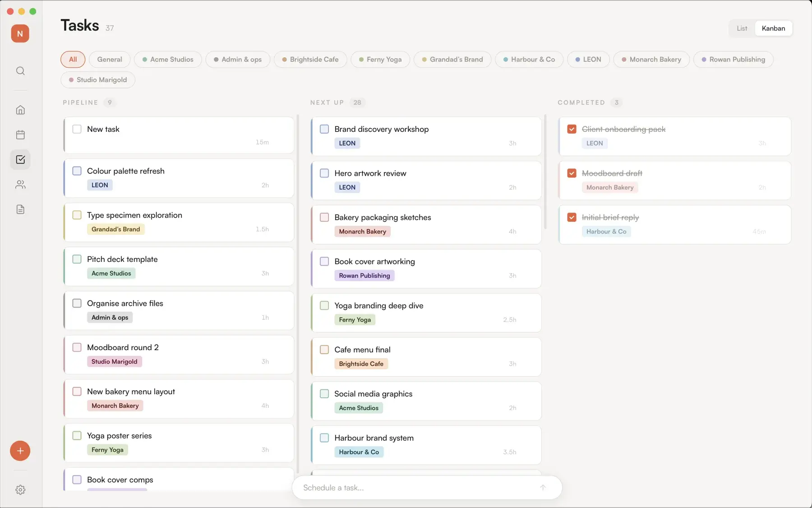Mark Cafe menu final as done

coord(324,350)
